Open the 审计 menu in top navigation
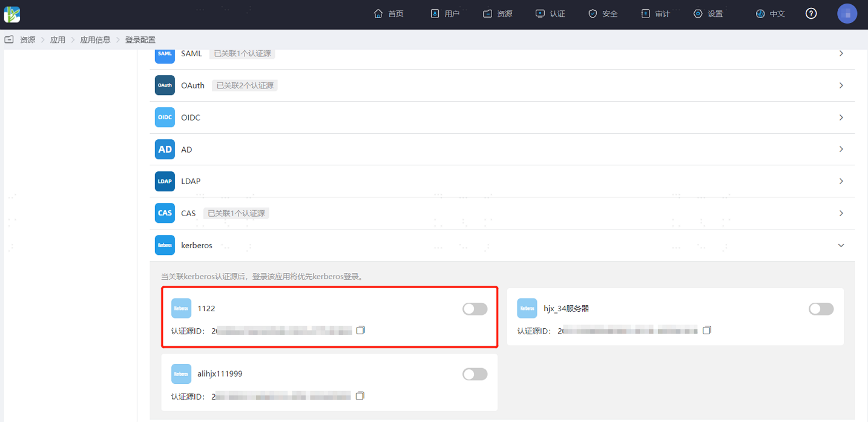 pyautogui.click(x=656, y=13)
